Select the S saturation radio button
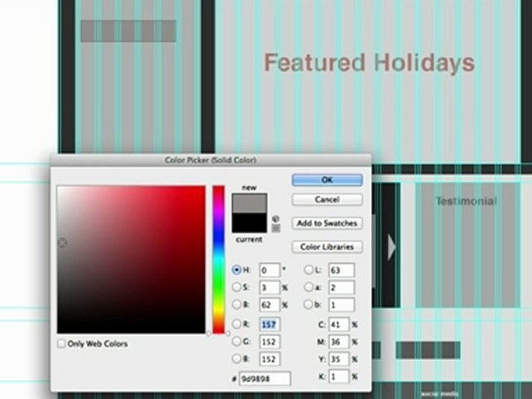Image resolution: width=532 pixels, height=399 pixels. [x=237, y=288]
